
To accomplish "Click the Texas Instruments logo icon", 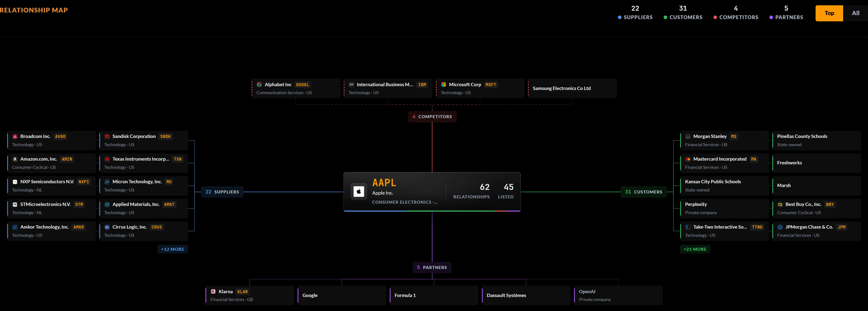I will point(107,159).
